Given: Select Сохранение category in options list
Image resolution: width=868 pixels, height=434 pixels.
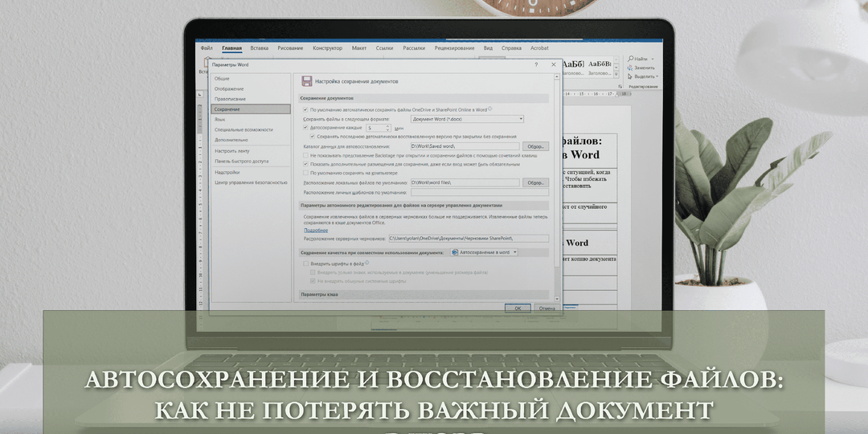Looking at the screenshot, I should (250, 109).
